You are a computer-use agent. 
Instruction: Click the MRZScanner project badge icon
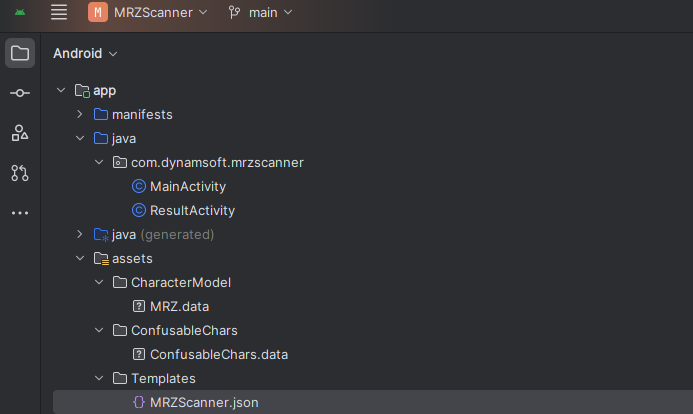click(97, 12)
